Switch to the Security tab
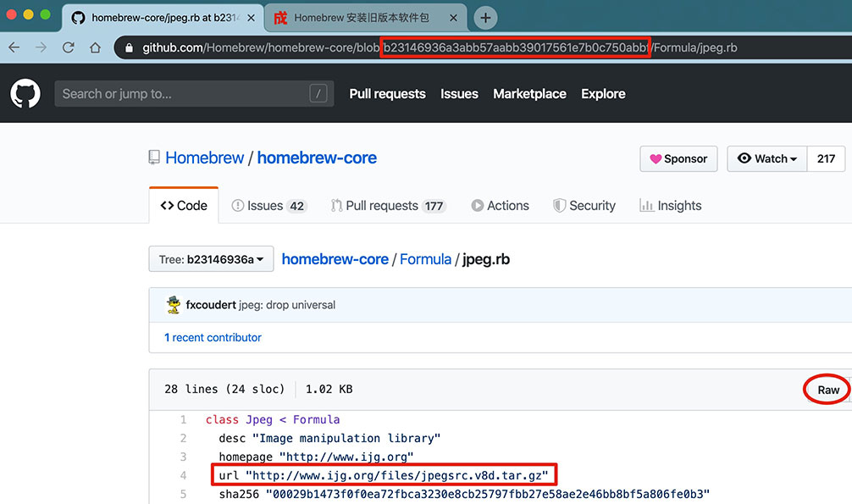This screenshot has width=852, height=504. [x=584, y=206]
